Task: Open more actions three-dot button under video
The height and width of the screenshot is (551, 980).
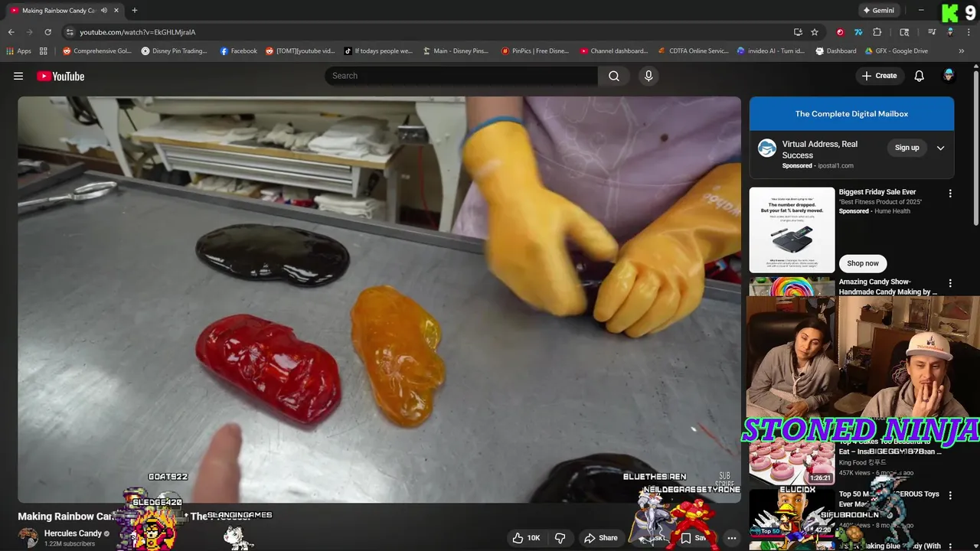Action: point(732,538)
